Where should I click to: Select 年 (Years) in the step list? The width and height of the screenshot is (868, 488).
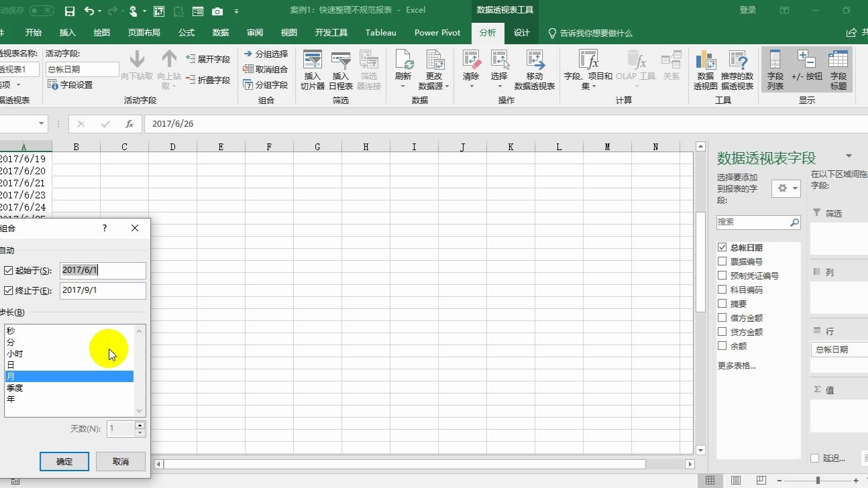[69, 399]
